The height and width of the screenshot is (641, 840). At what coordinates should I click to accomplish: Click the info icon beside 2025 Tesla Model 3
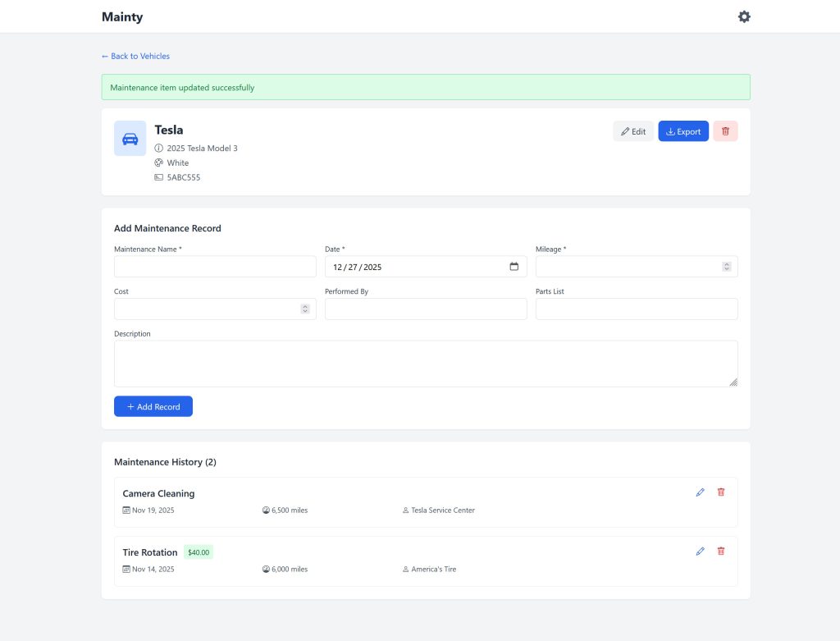click(158, 148)
